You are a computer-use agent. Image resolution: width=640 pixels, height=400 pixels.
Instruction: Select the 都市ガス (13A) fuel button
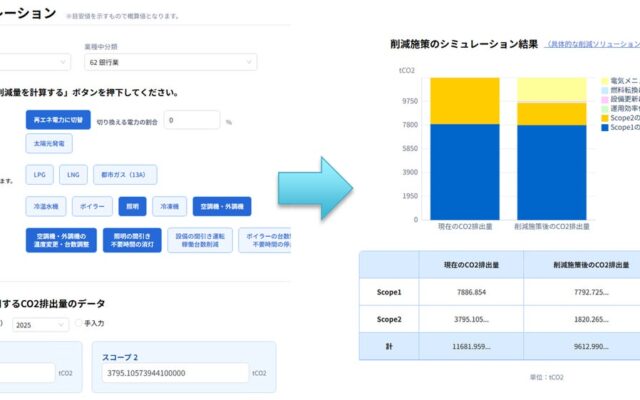(125, 175)
